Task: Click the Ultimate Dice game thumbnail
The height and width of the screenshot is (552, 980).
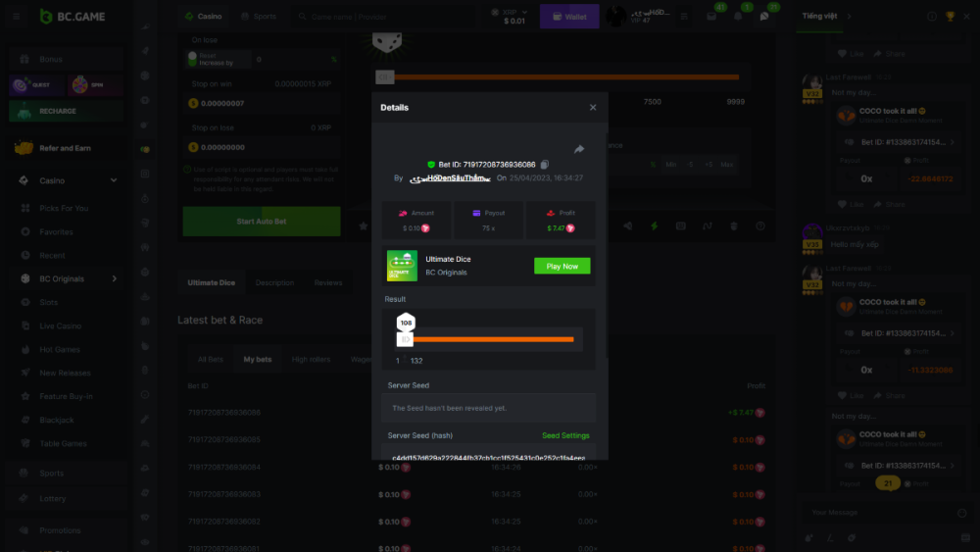Action: (x=402, y=266)
